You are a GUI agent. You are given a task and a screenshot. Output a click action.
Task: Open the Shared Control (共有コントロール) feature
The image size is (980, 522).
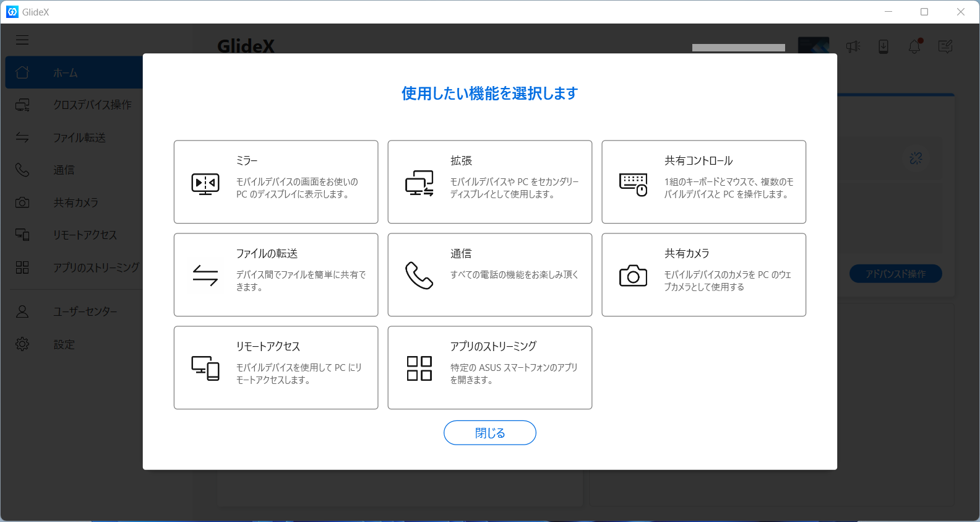(703, 181)
